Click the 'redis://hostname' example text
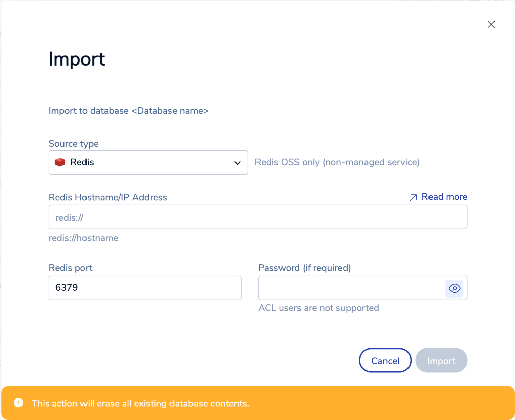 coord(83,238)
